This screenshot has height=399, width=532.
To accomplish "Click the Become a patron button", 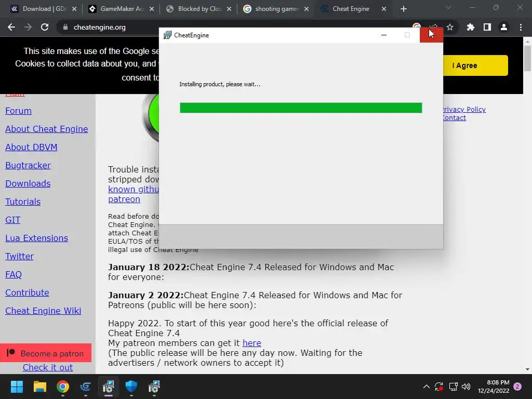I will (46, 353).
